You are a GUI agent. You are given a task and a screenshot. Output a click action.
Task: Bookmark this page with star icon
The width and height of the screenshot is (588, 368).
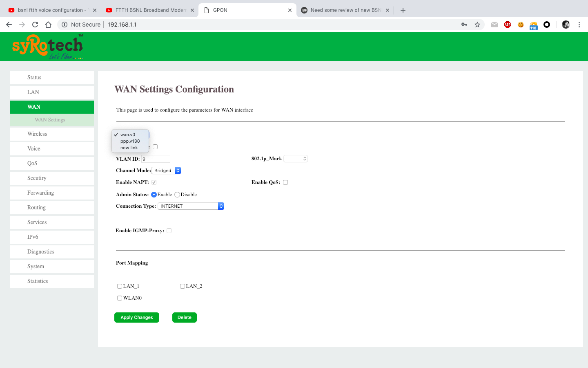click(477, 25)
